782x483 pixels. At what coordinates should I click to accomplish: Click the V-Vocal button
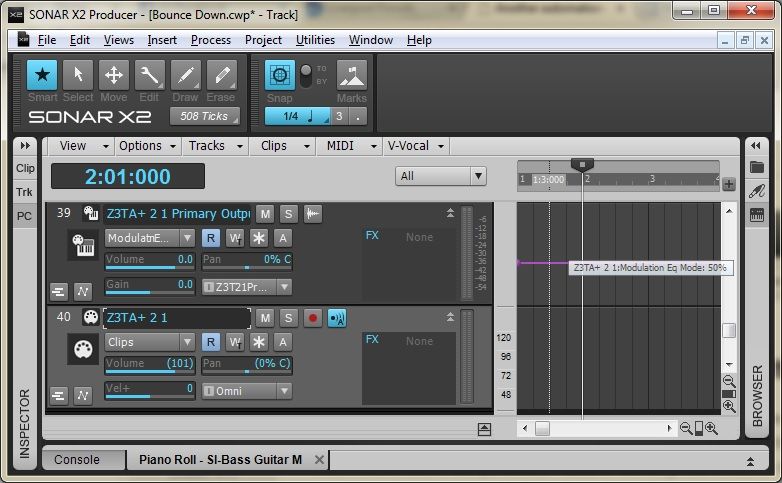pos(416,146)
